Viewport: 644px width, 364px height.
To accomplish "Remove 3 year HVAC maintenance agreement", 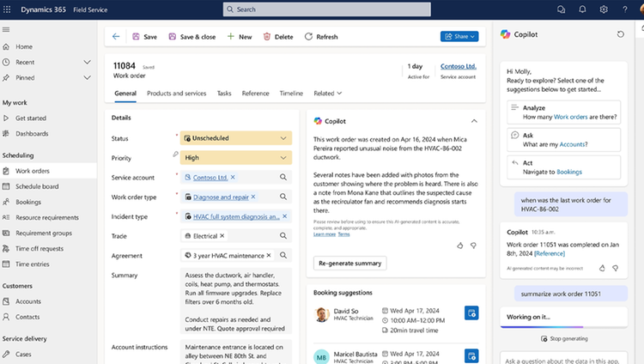I will point(269,255).
